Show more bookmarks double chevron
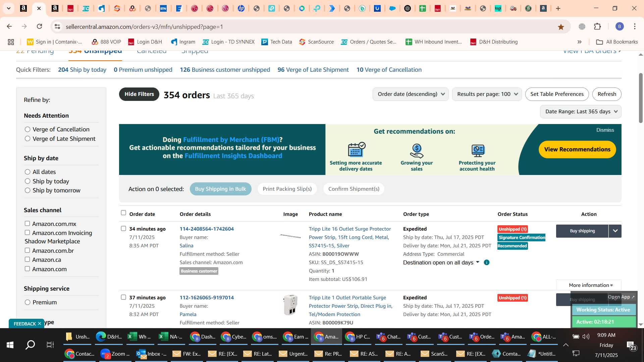644x362 pixels. (579, 42)
